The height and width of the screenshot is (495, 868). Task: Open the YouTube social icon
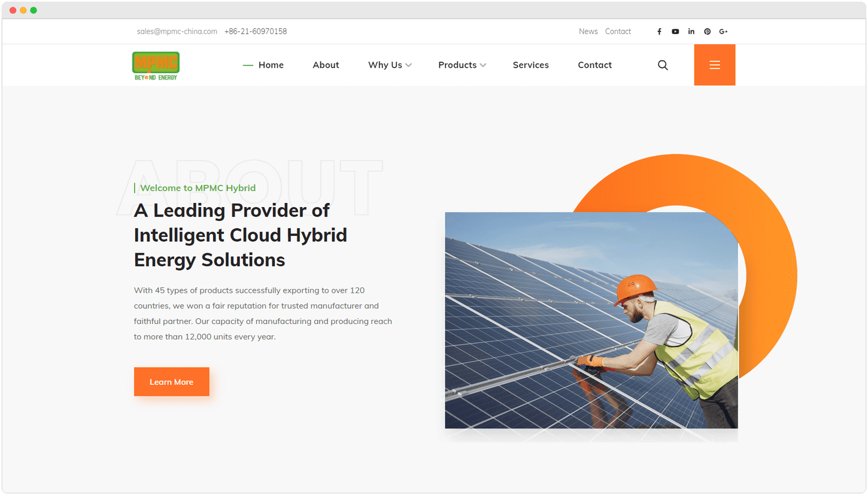(675, 32)
